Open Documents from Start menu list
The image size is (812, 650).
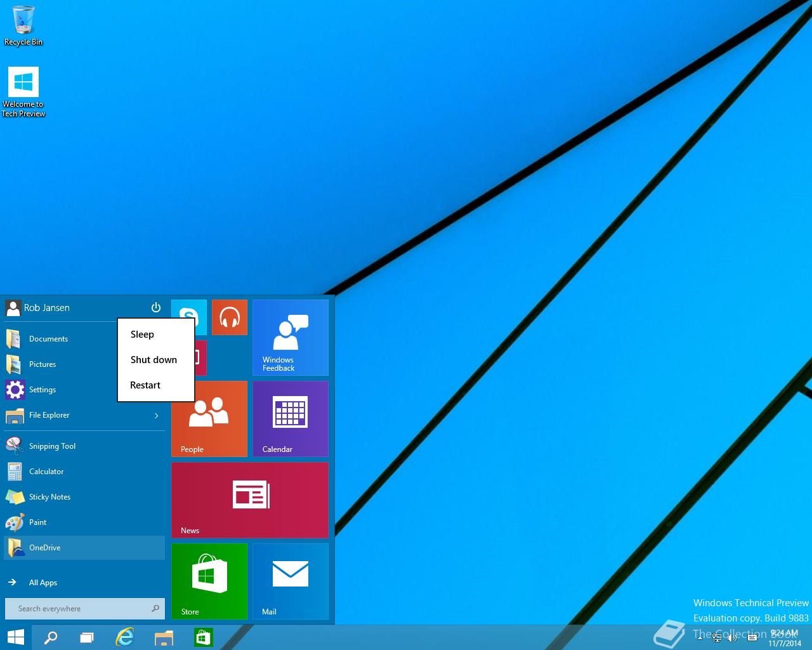60,339
